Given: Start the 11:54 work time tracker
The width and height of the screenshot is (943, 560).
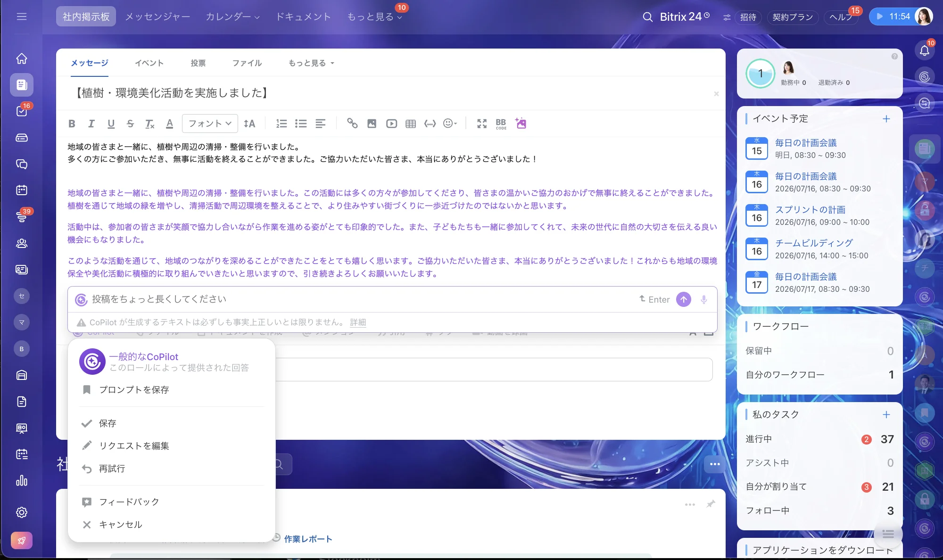Looking at the screenshot, I should 893,16.
